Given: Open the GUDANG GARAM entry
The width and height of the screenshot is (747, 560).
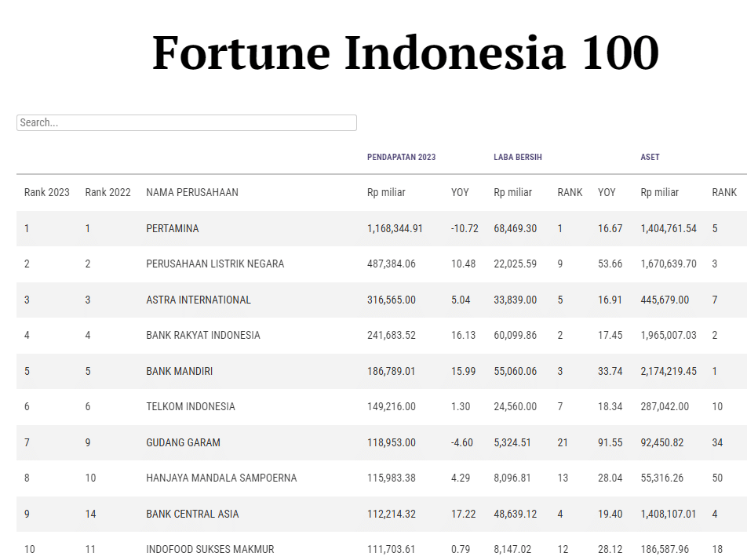Looking at the screenshot, I should click(183, 442).
